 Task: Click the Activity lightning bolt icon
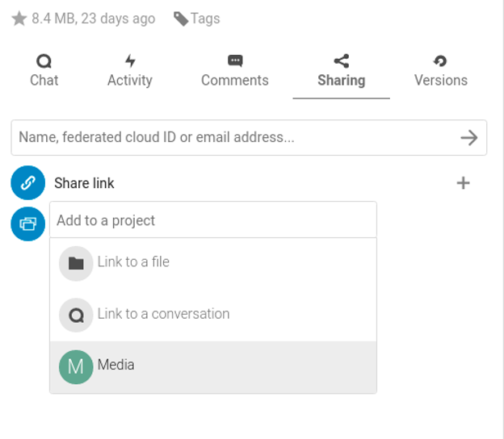pyautogui.click(x=130, y=61)
